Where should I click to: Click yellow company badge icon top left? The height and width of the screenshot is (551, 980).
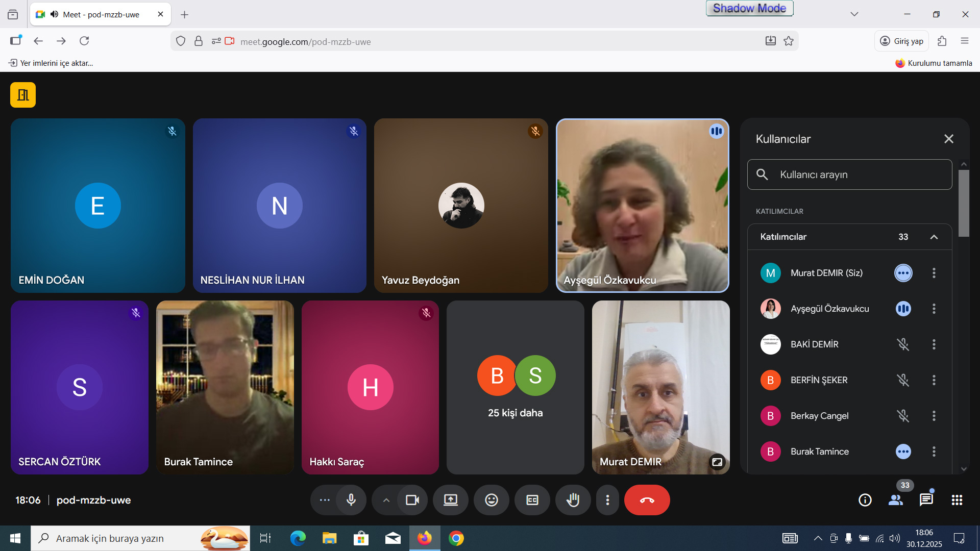click(x=23, y=95)
